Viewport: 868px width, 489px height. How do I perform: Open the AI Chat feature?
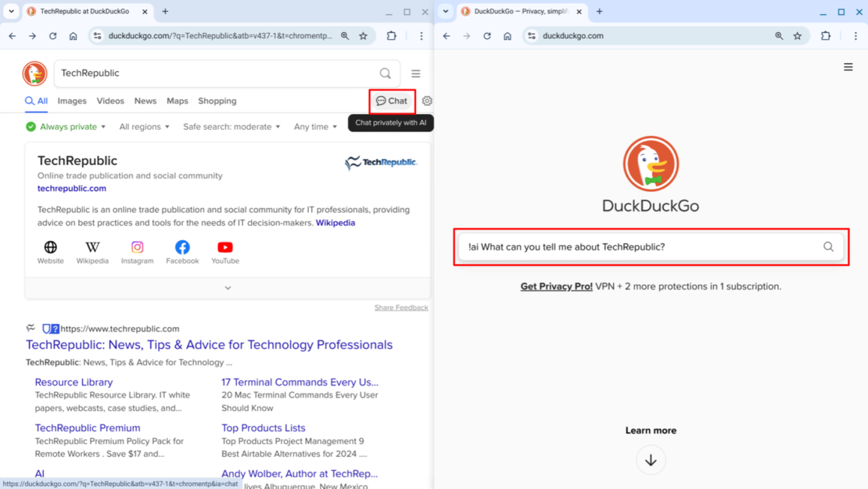point(391,101)
